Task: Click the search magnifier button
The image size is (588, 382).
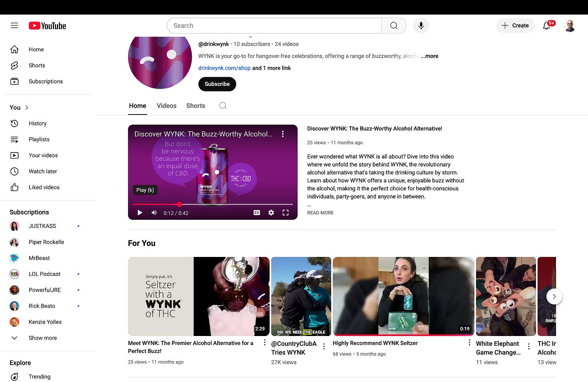Action: click(x=394, y=25)
